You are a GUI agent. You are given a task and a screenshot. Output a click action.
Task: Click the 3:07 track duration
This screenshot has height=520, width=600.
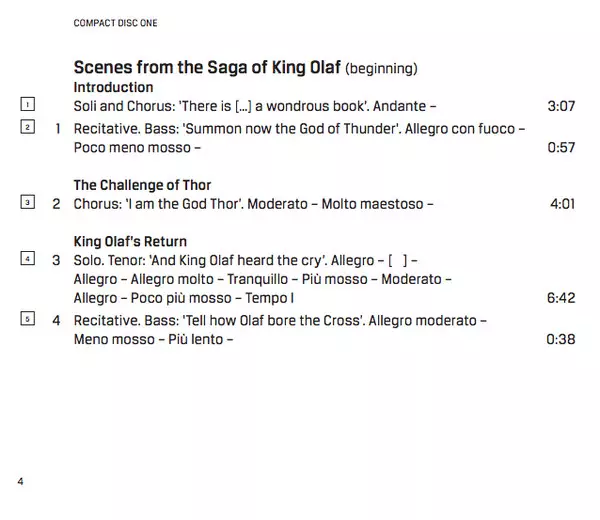click(x=562, y=106)
